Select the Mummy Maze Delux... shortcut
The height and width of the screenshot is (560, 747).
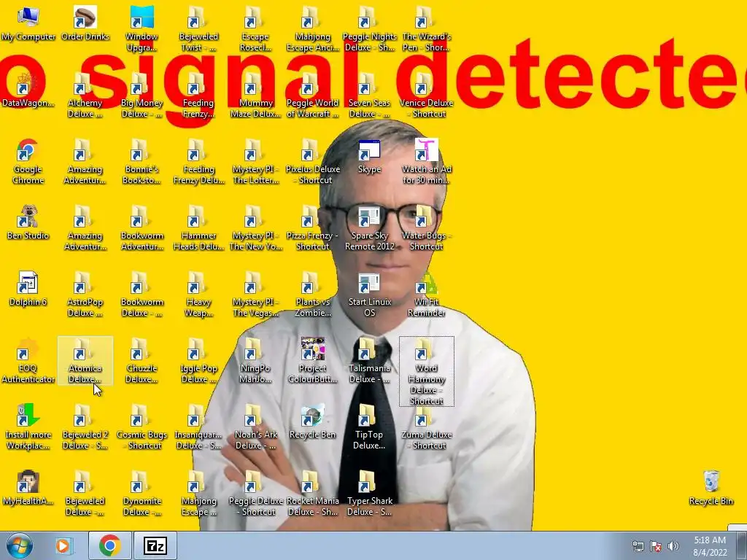[x=255, y=95]
